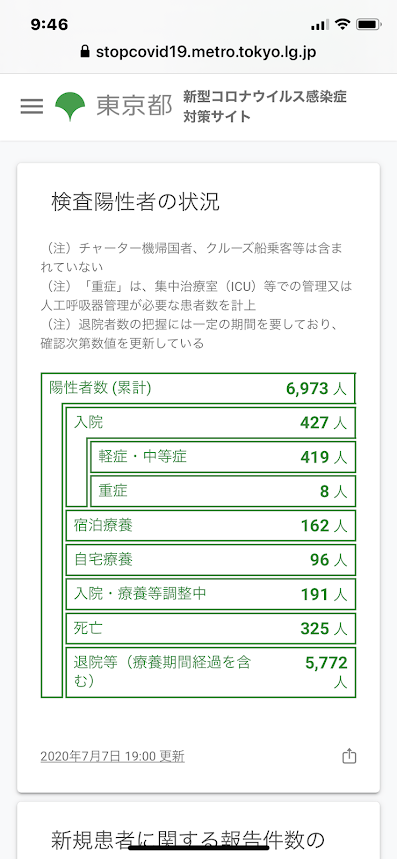Tap the 新型コロナウイルス感染症対策サイト header text

(265, 106)
